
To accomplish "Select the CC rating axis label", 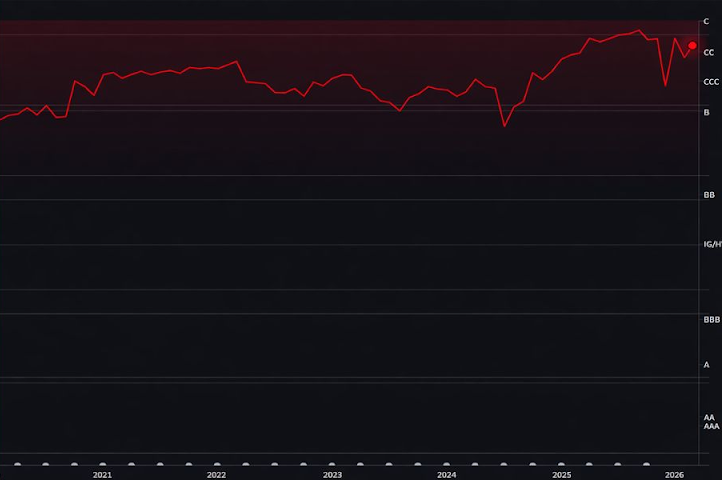I will pyautogui.click(x=709, y=53).
